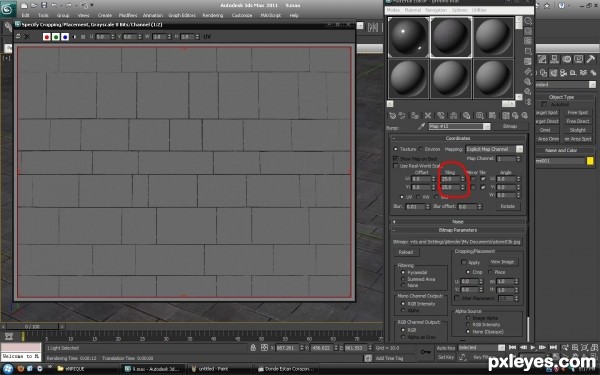Toggle red channel in crop window
Screen dimensions: 600x375
[47, 37]
